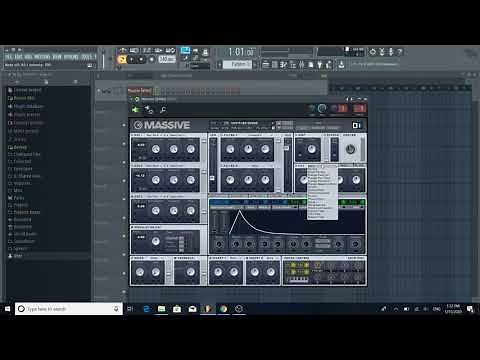Open the Windows notification center icon
480x360 pixels.
[470, 309]
